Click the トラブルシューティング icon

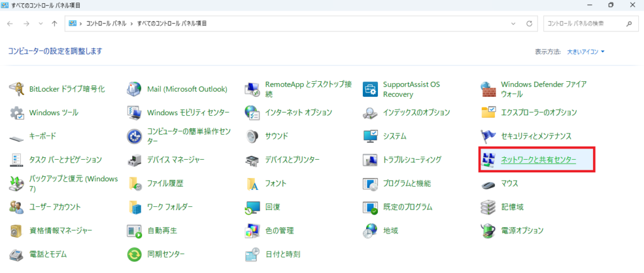[x=370, y=160]
